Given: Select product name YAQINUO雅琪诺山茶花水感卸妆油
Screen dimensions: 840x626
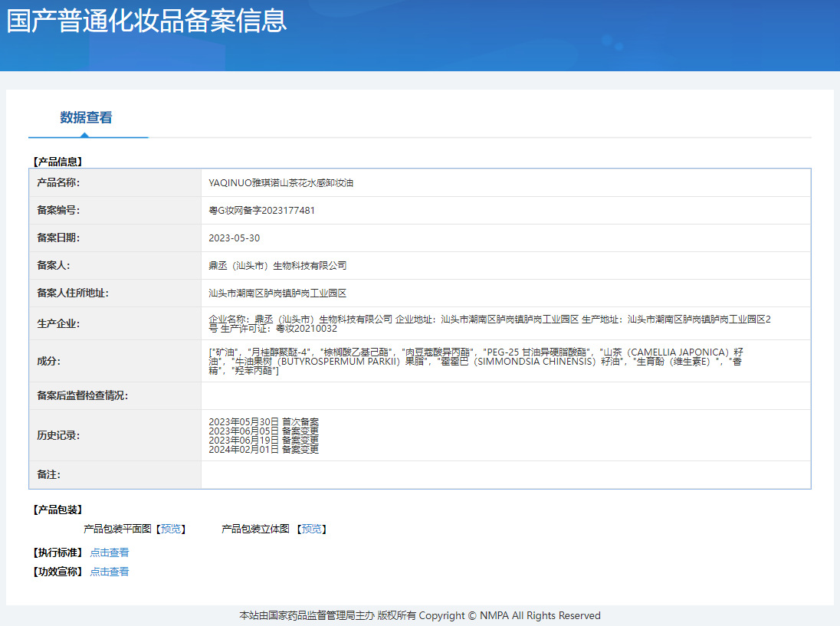Looking at the screenshot, I should (x=281, y=183).
